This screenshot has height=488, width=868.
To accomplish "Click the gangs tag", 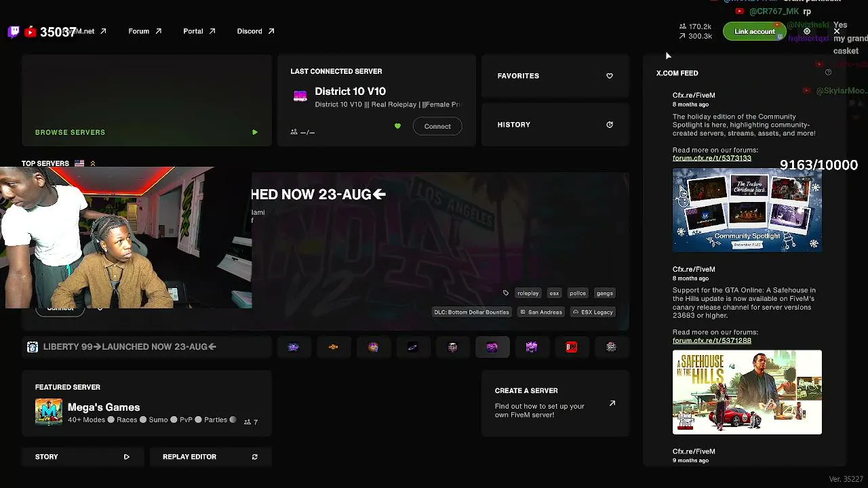I will (x=604, y=293).
